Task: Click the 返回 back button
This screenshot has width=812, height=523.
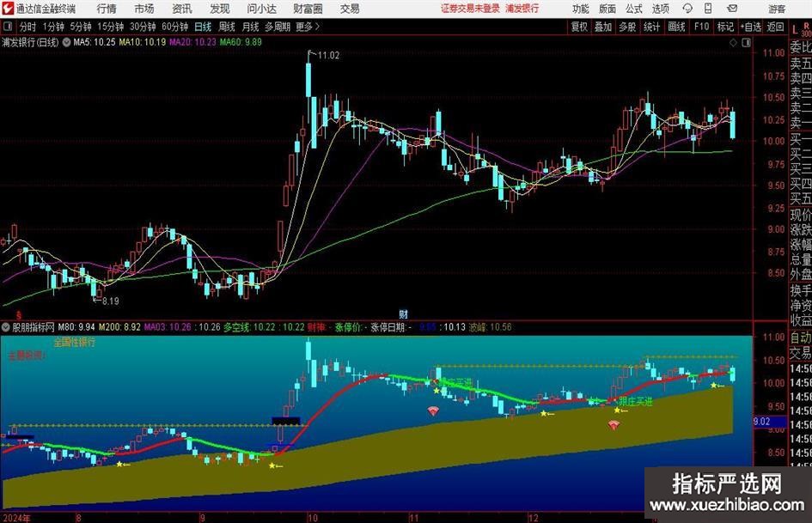Action: [x=775, y=27]
